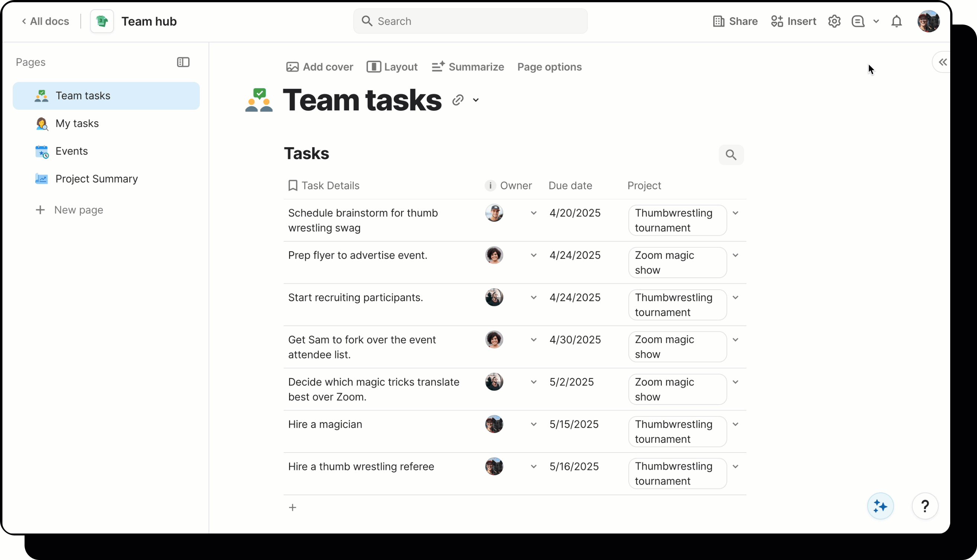Open the AI assistant sparkle button
977x560 pixels.
click(880, 506)
